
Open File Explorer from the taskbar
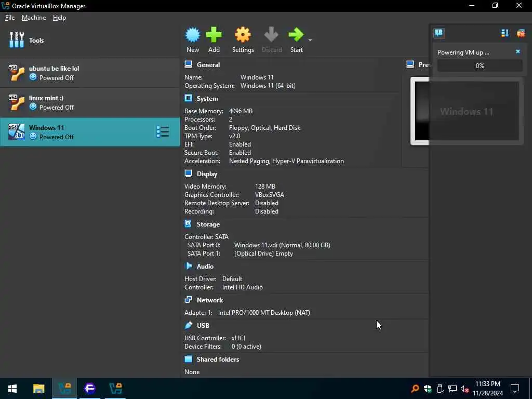[x=38, y=389]
